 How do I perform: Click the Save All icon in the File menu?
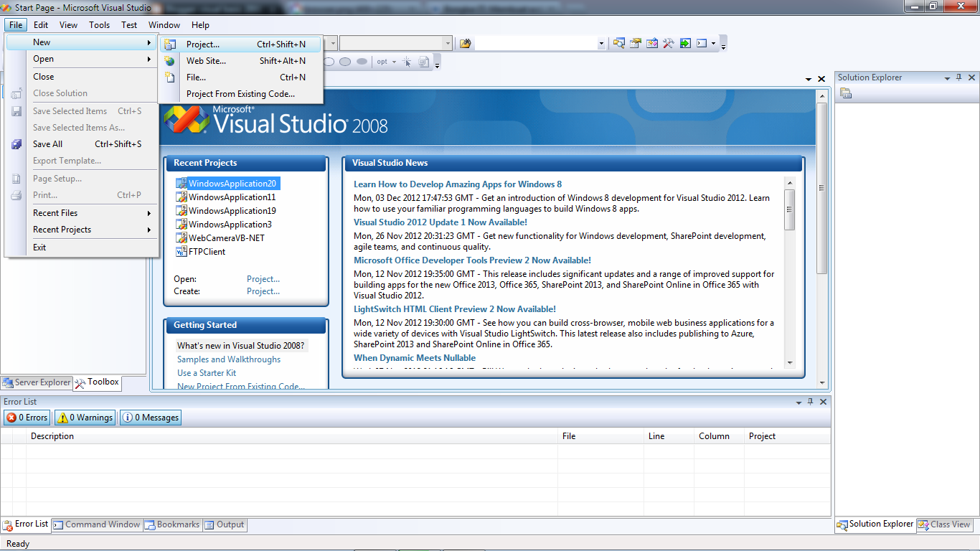point(16,144)
